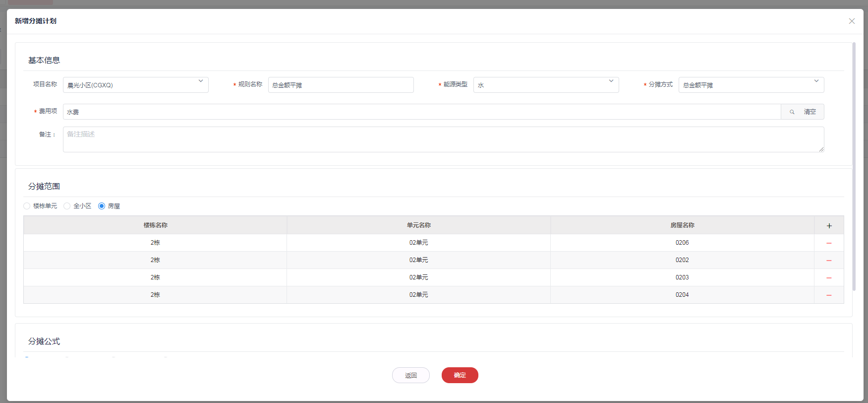
Task: Click room cell 0204
Action: click(x=682, y=295)
